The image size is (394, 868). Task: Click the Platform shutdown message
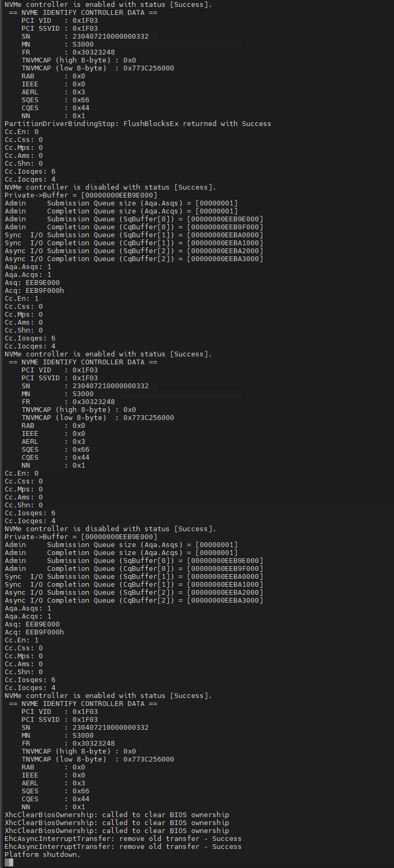[42, 855]
